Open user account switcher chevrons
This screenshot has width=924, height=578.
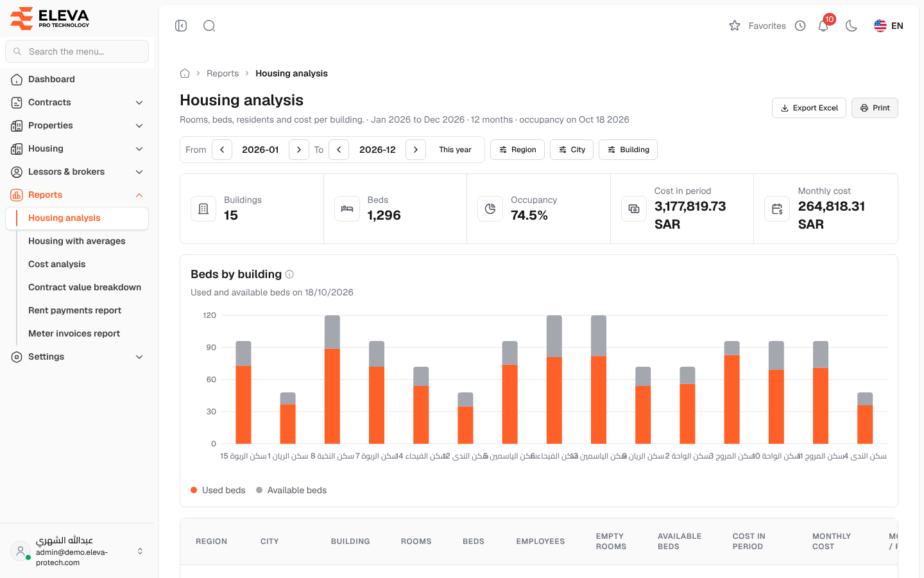[140, 551]
